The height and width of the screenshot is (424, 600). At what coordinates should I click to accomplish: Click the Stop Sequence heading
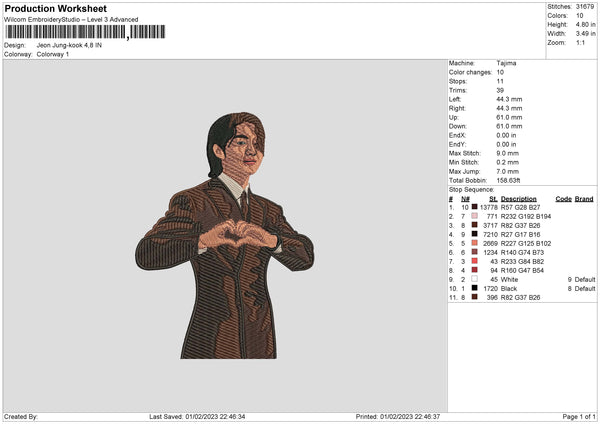pyautogui.click(x=471, y=190)
